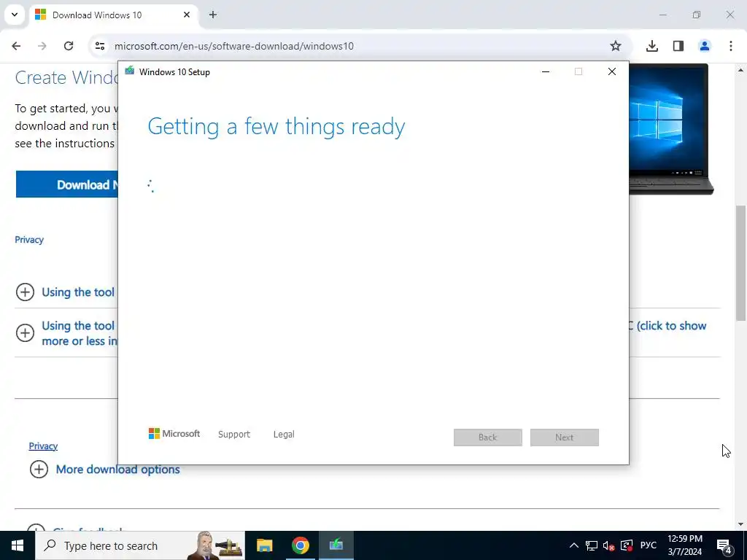Screen dimensions: 747x560
Task: Open the Chrome profile avatar
Action: coord(705,46)
